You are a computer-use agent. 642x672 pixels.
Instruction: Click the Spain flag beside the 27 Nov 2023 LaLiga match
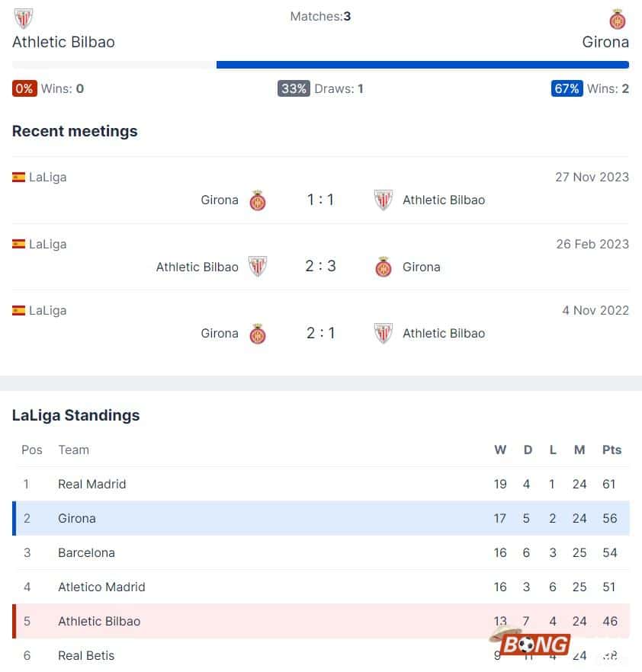pos(18,177)
